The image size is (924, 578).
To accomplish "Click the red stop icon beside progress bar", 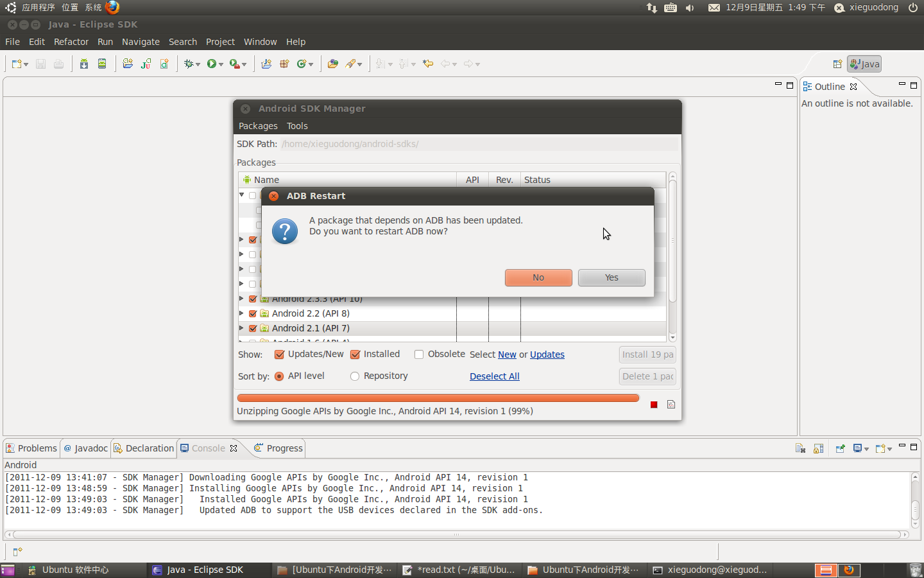I will pyautogui.click(x=654, y=405).
